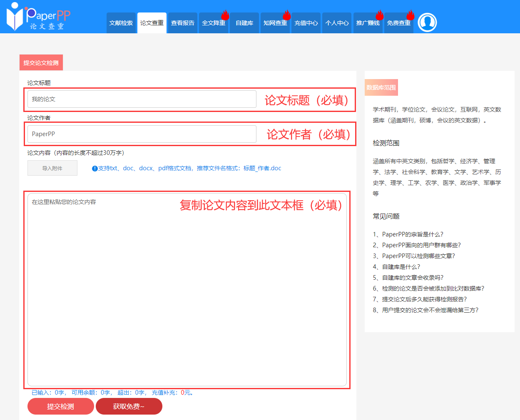Click the 常见问题 heading
The image size is (520, 420).
click(386, 216)
